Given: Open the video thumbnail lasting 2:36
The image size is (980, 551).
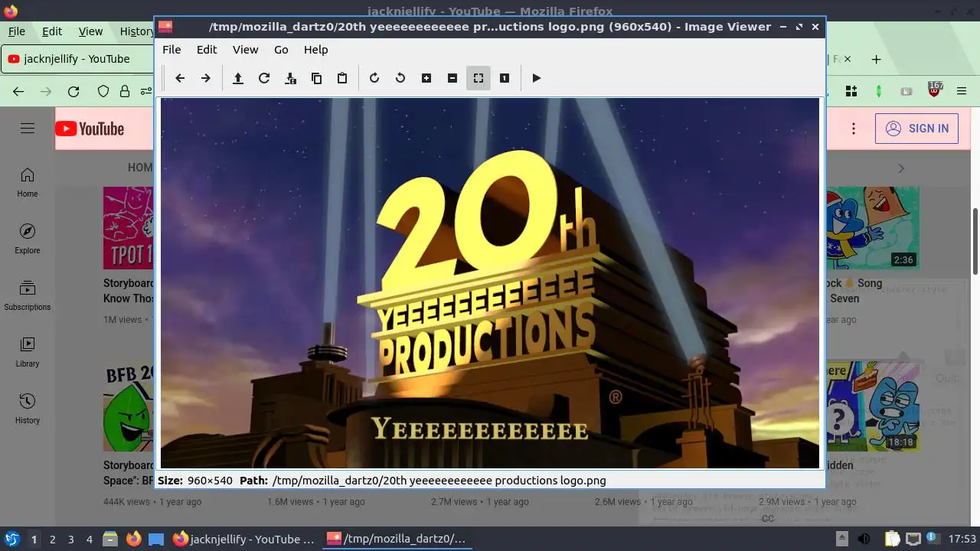Looking at the screenshot, I should pyautogui.click(x=872, y=228).
